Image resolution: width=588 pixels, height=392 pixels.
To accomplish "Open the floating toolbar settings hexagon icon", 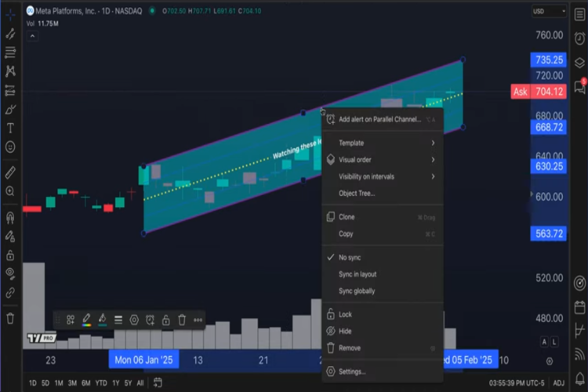I will pos(134,320).
